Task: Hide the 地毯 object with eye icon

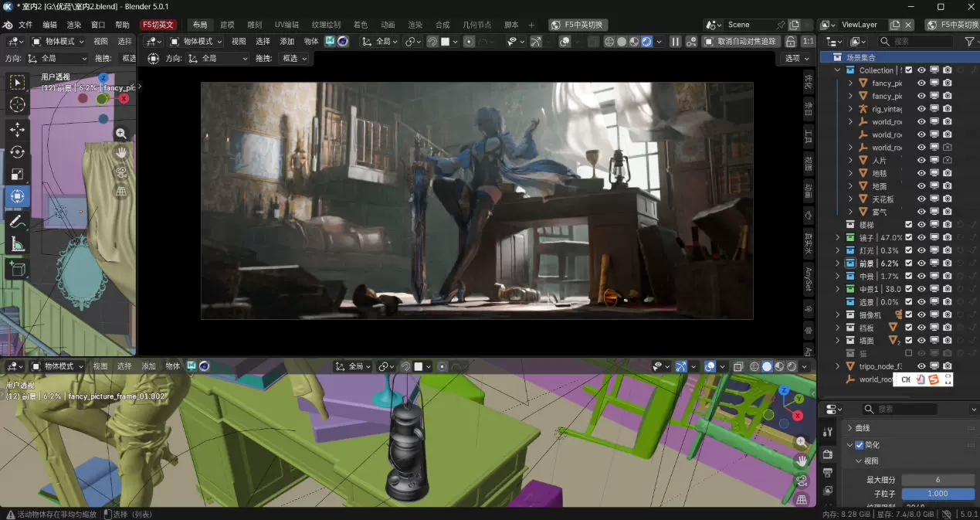Action: (x=921, y=173)
